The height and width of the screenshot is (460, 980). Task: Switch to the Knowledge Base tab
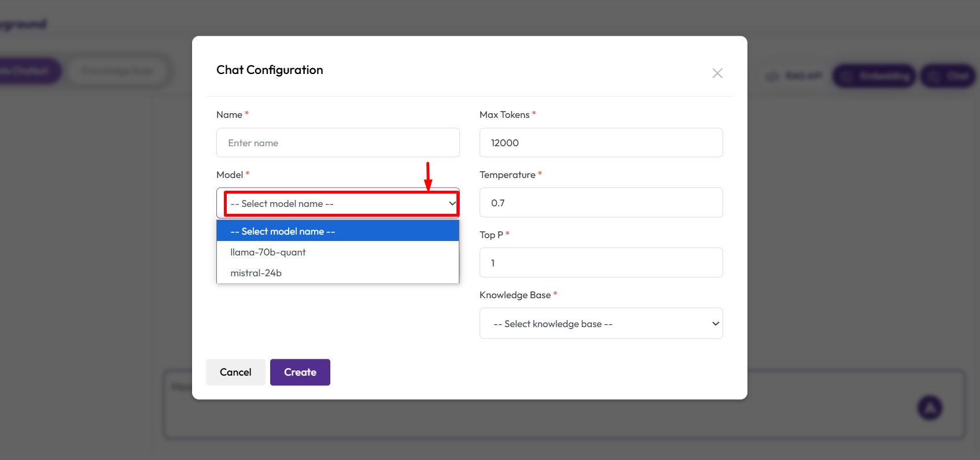coord(117,71)
